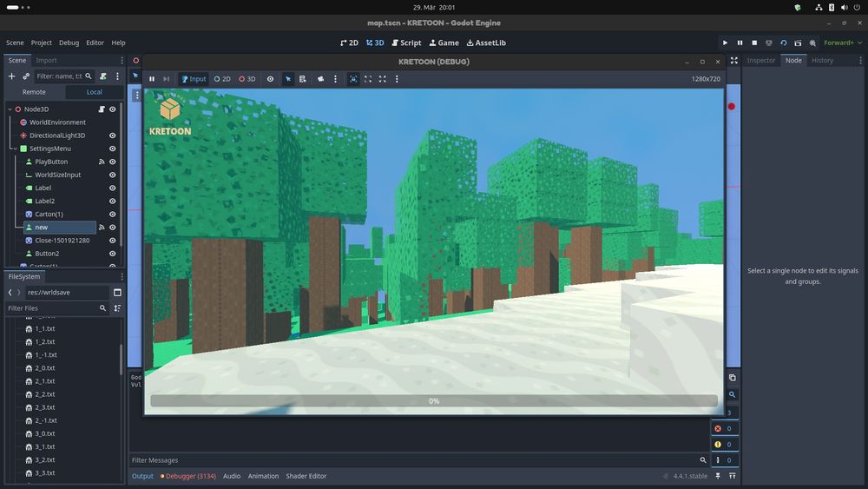Open the Debug menu
Screen dimensions: 868x489
pos(69,43)
